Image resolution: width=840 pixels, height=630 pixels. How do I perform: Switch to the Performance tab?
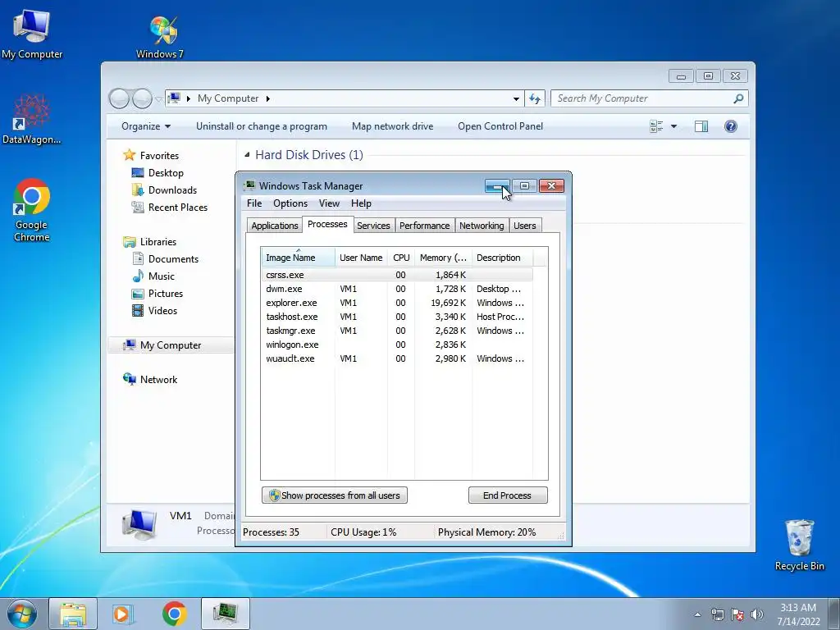424,226
